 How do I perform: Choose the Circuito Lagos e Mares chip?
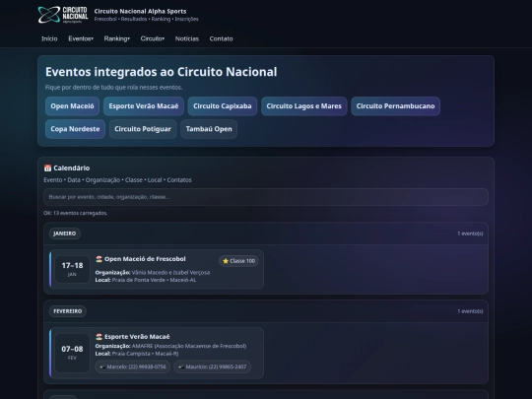click(304, 106)
